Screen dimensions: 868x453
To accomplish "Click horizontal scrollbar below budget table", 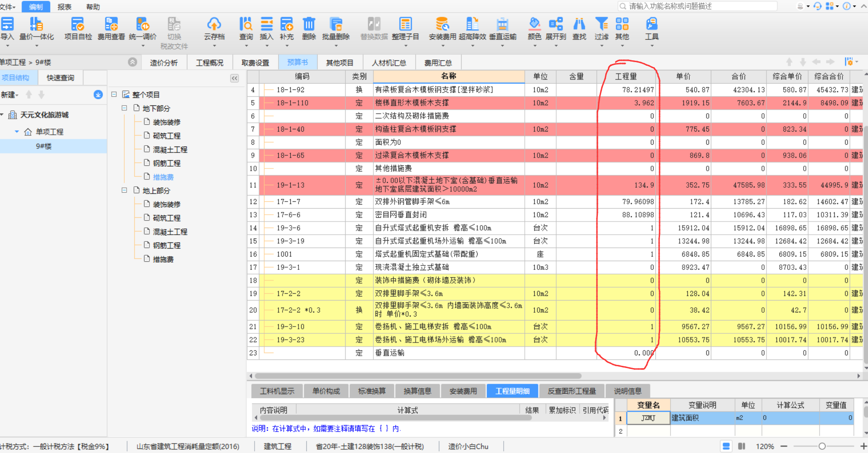I will 418,376.
